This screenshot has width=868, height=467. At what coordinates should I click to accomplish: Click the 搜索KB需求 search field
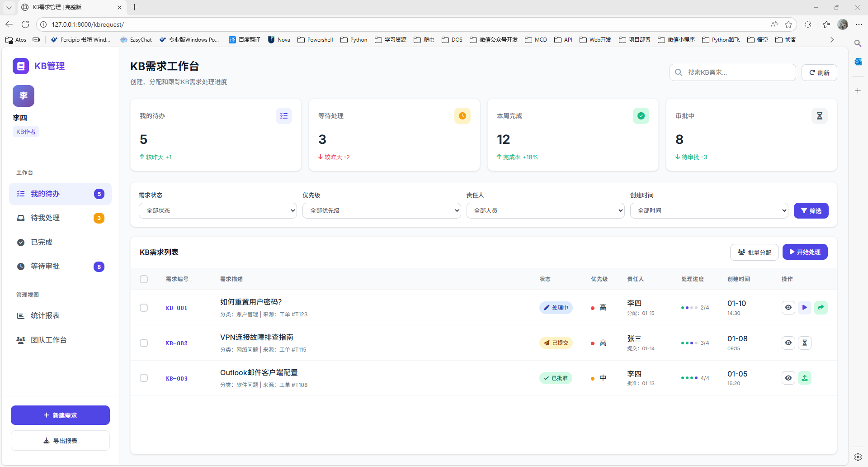[x=733, y=72]
